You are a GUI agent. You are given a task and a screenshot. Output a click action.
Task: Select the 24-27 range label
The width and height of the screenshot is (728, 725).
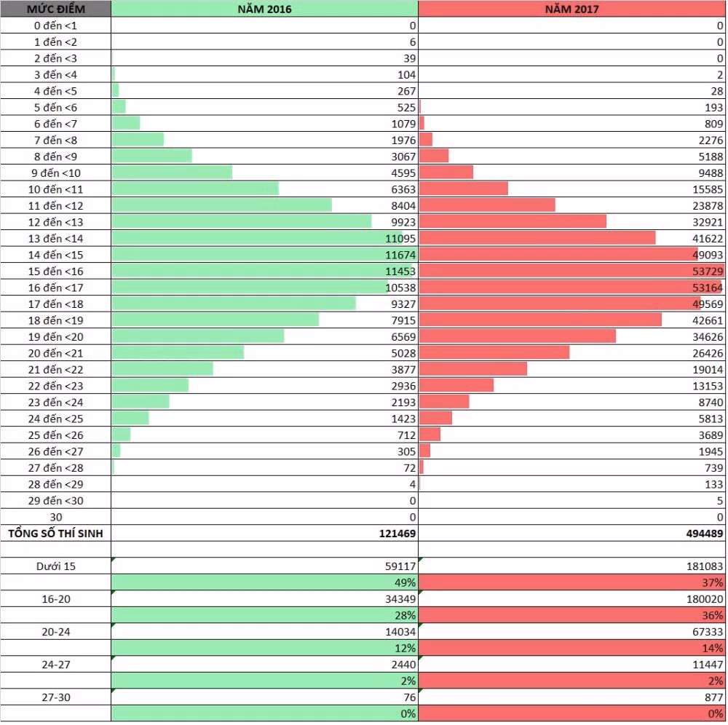[56, 665]
